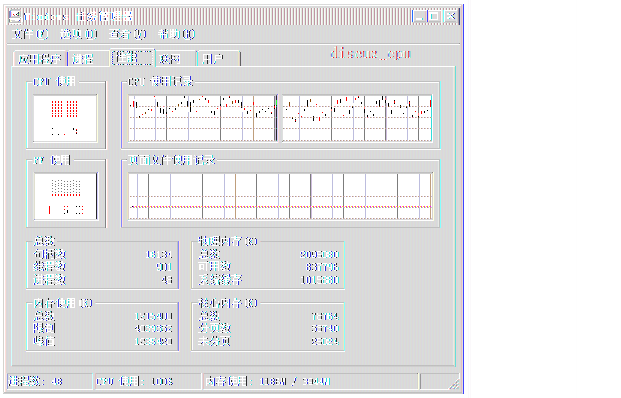Minimize the Task Manager window

(419, 16)
